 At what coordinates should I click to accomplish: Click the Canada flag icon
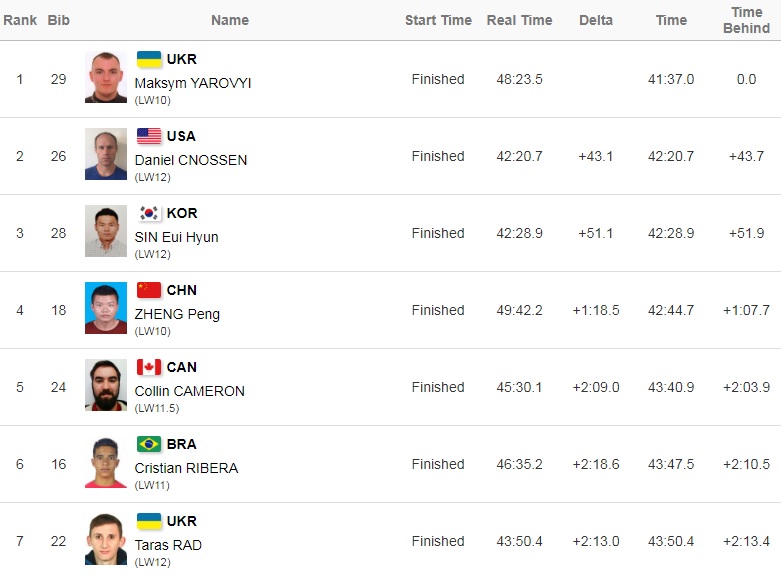coord(149,367)
